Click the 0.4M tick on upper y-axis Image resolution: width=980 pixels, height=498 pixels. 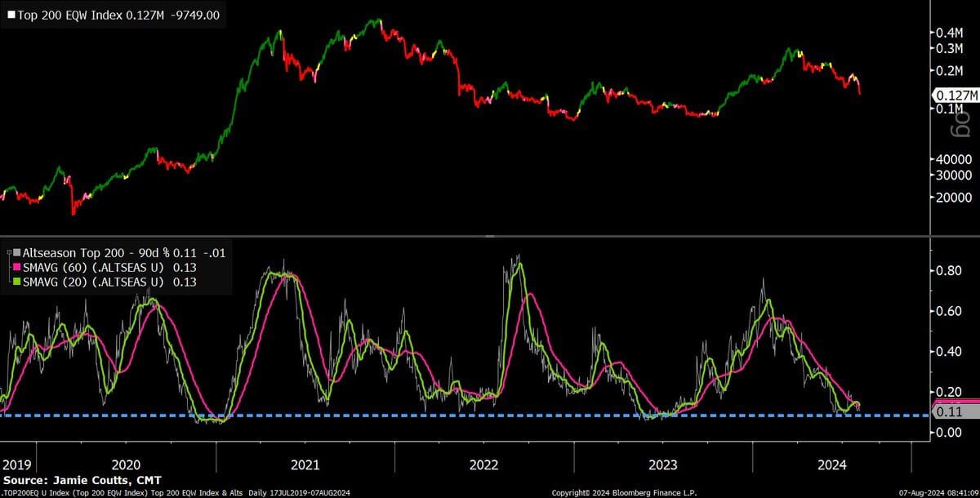[950, 33]
